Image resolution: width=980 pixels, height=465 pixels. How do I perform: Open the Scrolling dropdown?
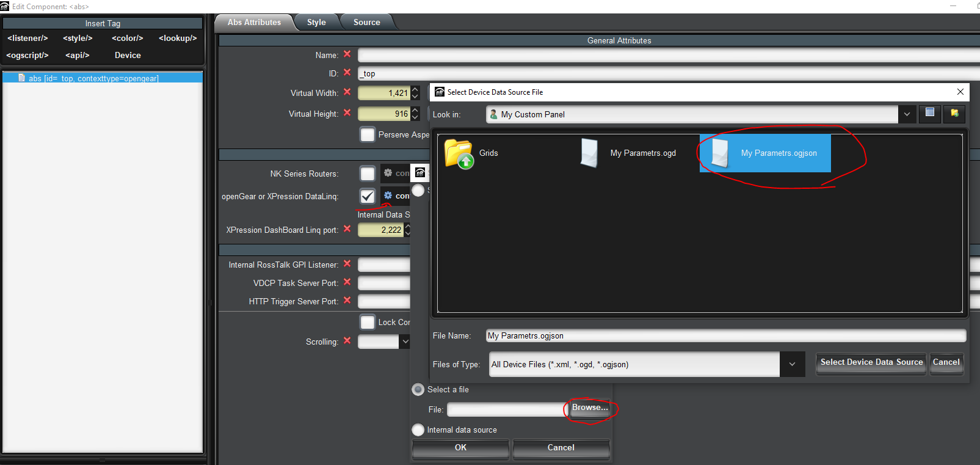point(405,342)
